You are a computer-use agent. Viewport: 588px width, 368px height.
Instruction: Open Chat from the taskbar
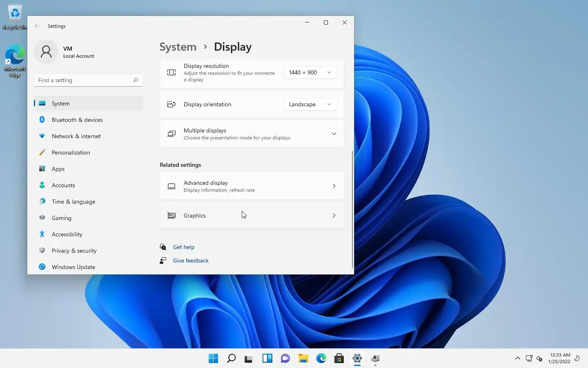(285, 359)
